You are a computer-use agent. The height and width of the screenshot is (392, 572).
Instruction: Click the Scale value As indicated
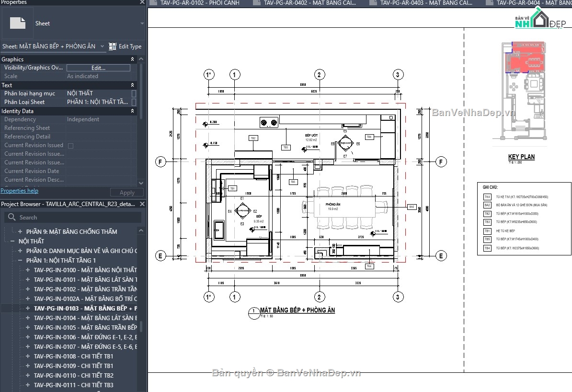pos(82,76)
